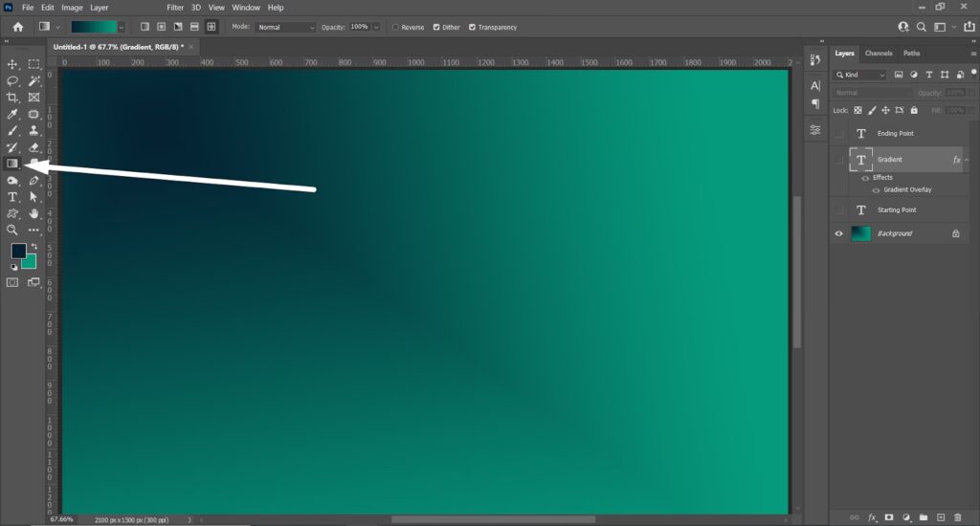Activate the Zoom tool in the toolbar

[x=13, y=230]
